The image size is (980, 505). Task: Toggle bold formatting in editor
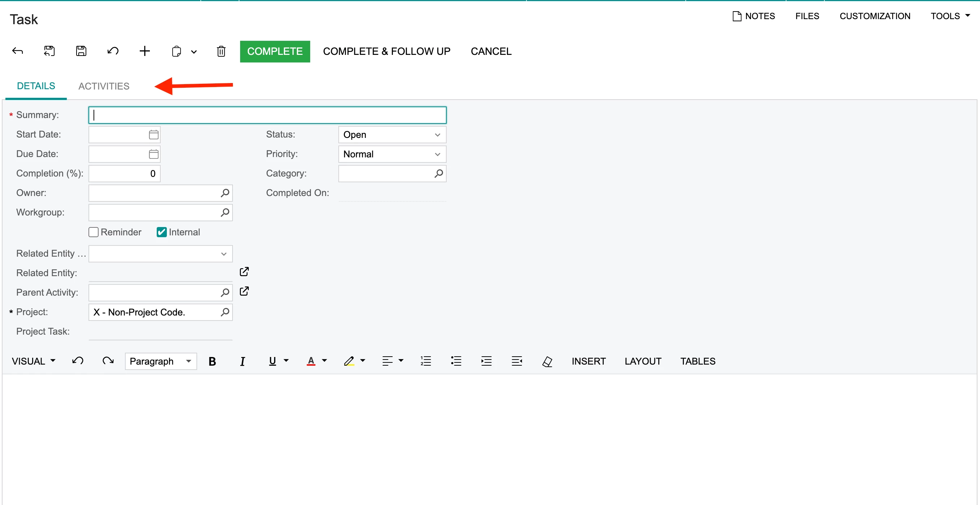click(x=212, y=361)
